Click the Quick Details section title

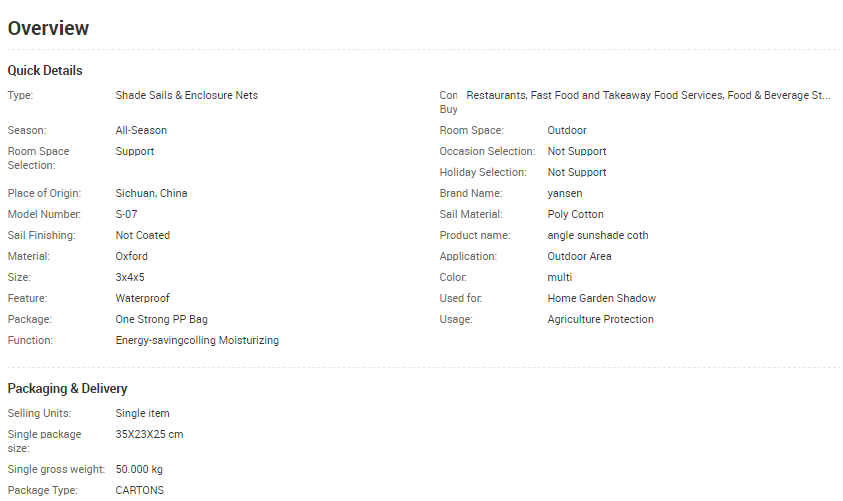(45, 71)
